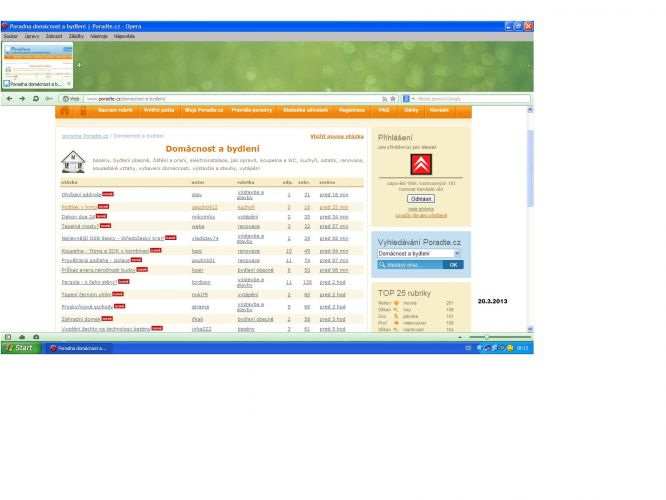The width and height of the screenshot is (666, 500).
Task: Click the link to insert a new question
Action: [337, 136]
